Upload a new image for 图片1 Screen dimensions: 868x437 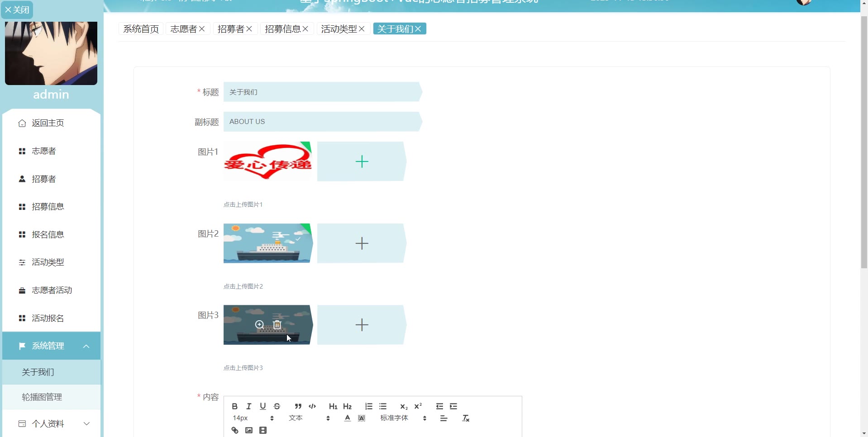[x=361, y=161]
